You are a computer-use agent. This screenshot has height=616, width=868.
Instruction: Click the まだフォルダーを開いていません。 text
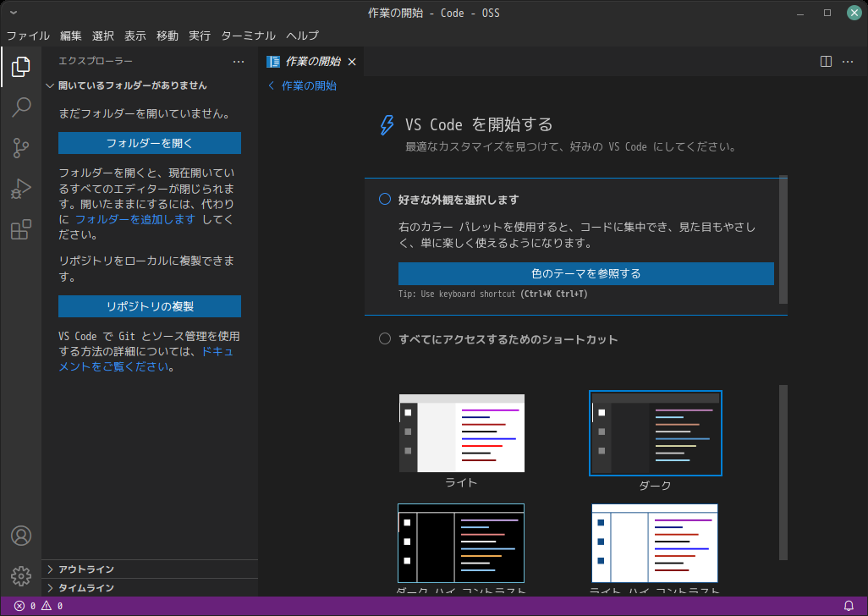(x=145, y=113)
